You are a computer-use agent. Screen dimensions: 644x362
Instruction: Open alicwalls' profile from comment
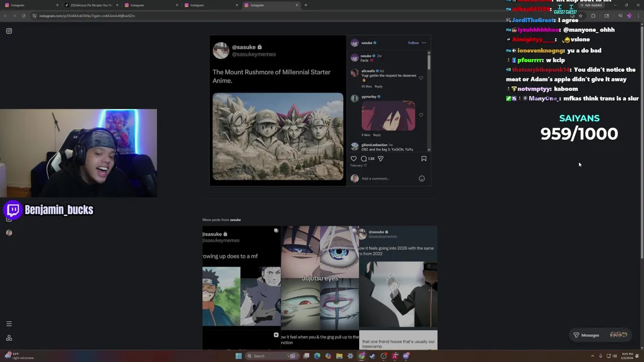click(x=368, y=71)
